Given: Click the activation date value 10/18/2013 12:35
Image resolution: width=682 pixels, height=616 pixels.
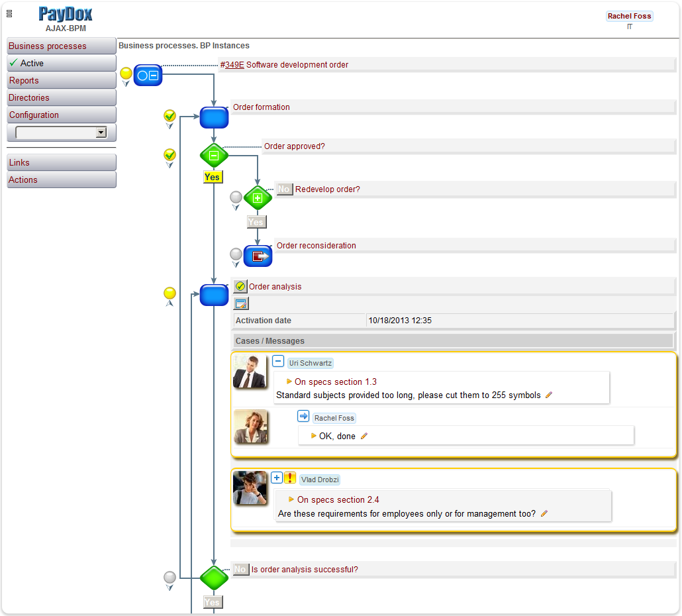Looking at the screenshot, I should [400, 321].
